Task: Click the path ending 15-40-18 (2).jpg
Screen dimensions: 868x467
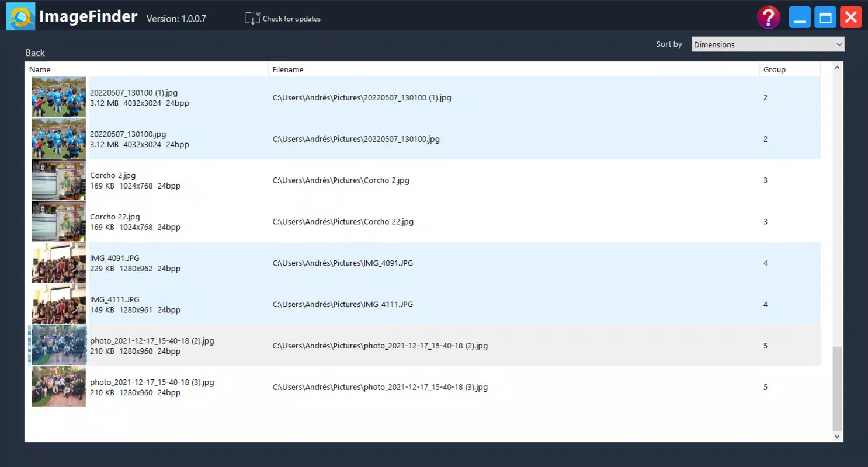Action: 380,346
